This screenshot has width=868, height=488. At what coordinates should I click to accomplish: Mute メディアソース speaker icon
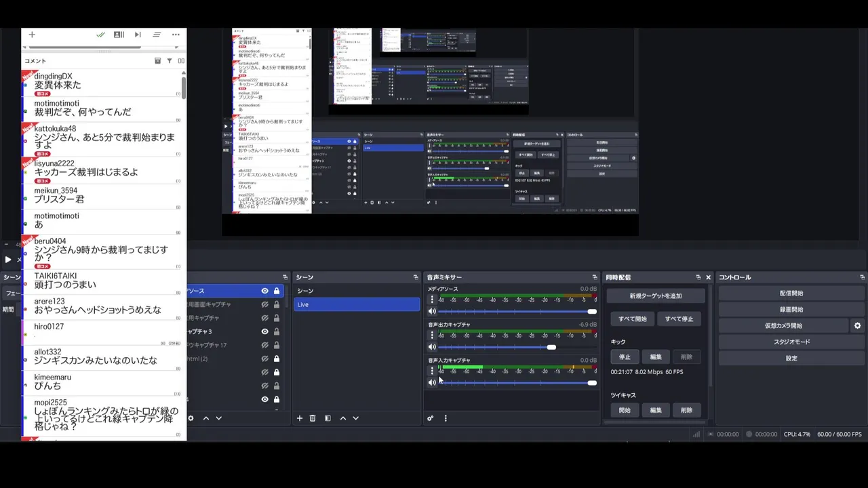pyautogui.click(x=432, y=311)
